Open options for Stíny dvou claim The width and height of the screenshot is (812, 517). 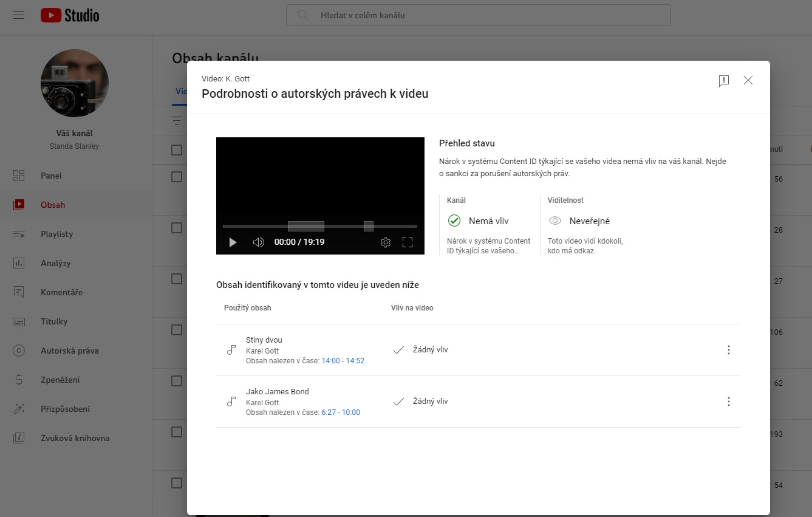click(x=729, y=350)
